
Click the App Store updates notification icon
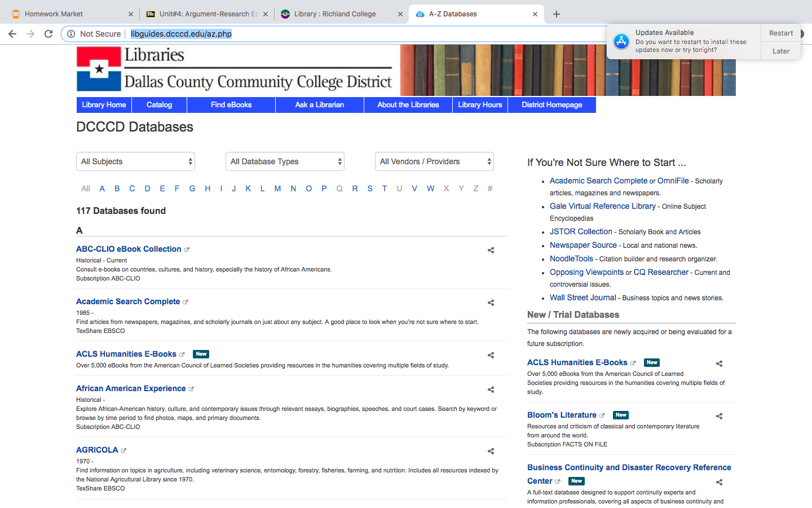(x=621, y=41)
